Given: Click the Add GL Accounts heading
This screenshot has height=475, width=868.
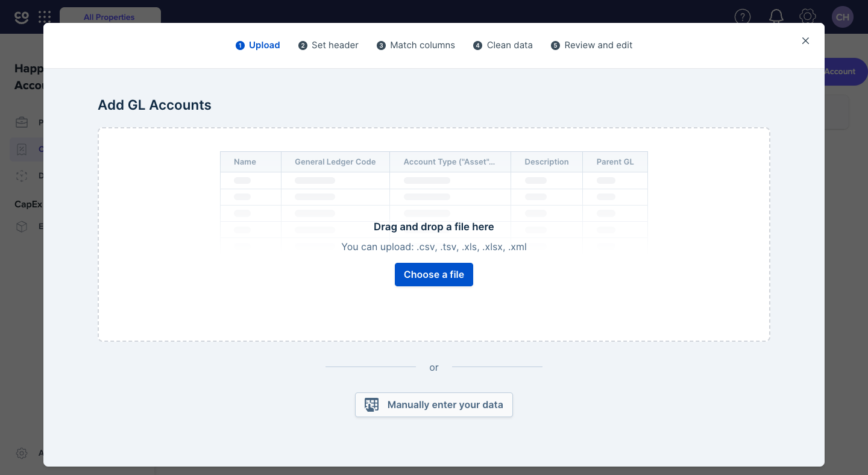Looking at the screenshot, I should pyautogui.click(x=155, y=105).
